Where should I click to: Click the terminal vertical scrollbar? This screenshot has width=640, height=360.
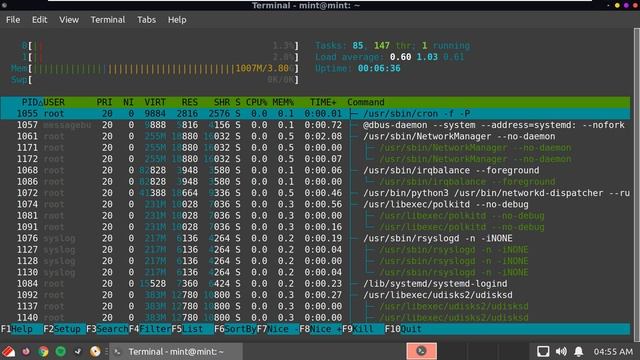(x=636, y=184)
